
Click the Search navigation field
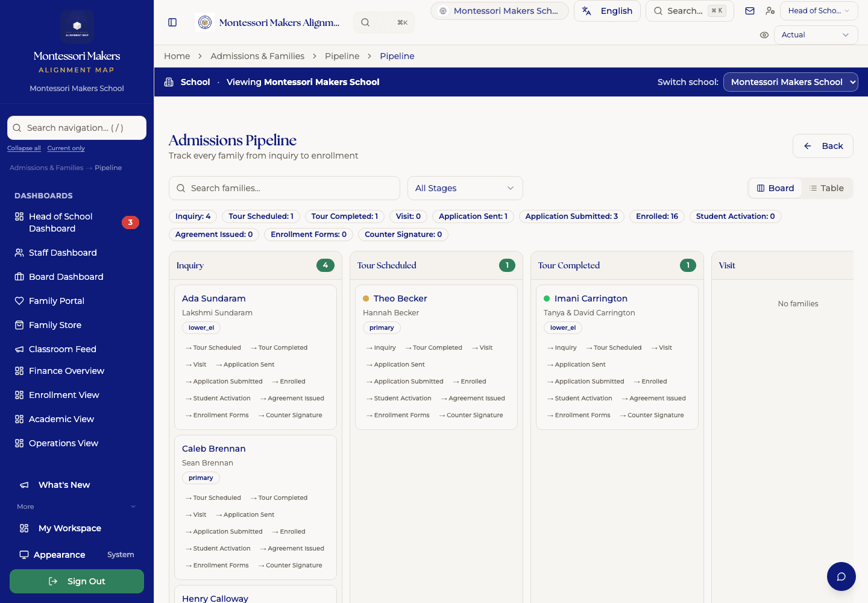77,128
